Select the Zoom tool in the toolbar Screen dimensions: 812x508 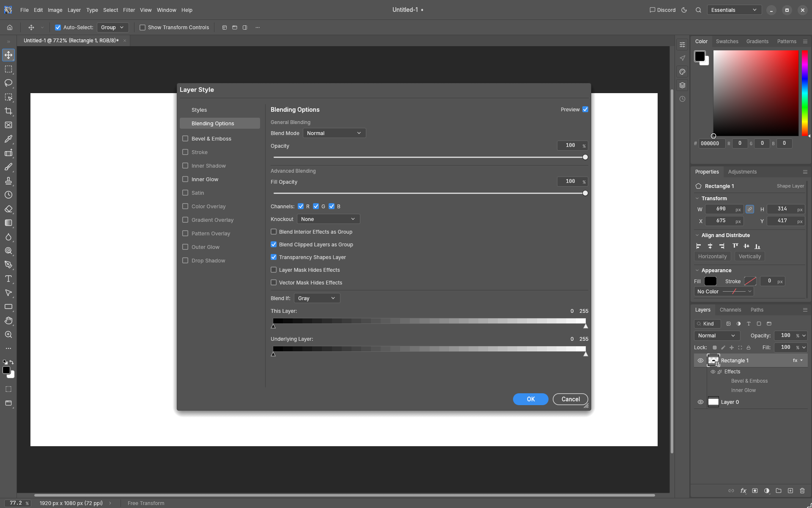(x=8, y=334)
